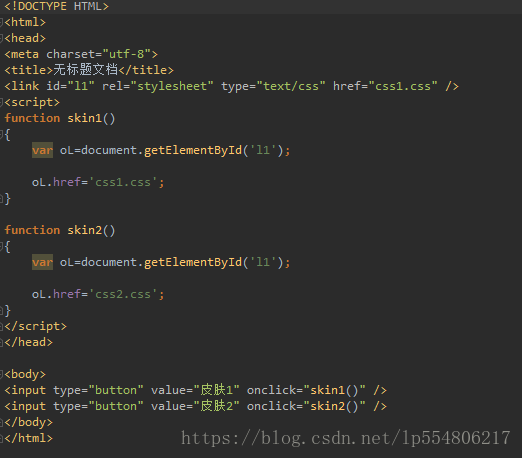Click the closing /script tag
The image size is (522, 458).
pos(36,326)
